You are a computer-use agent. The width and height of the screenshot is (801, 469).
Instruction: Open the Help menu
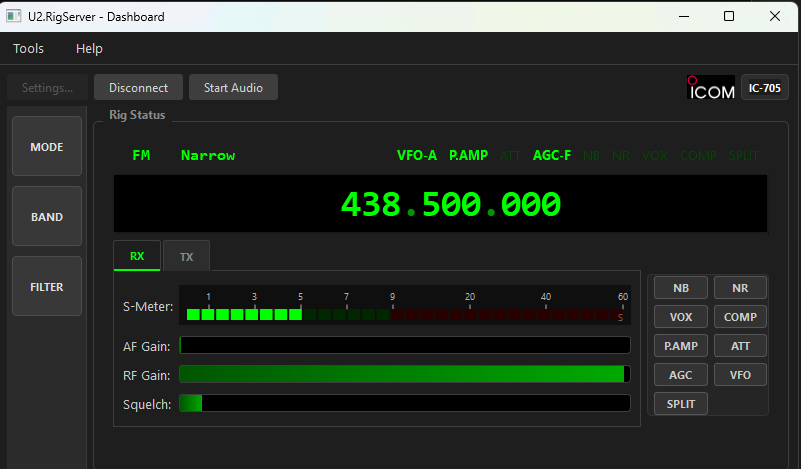(89, 49)
